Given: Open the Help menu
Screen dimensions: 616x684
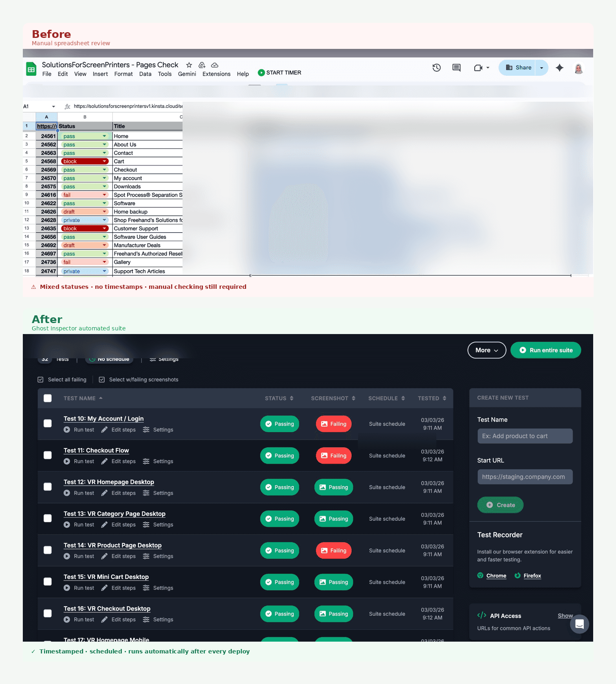Looking at the screenshot, I should click(x=243, y=74).
